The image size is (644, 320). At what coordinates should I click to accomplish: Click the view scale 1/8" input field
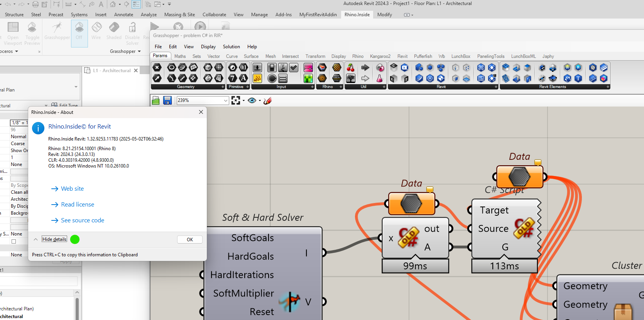[19, 123]
